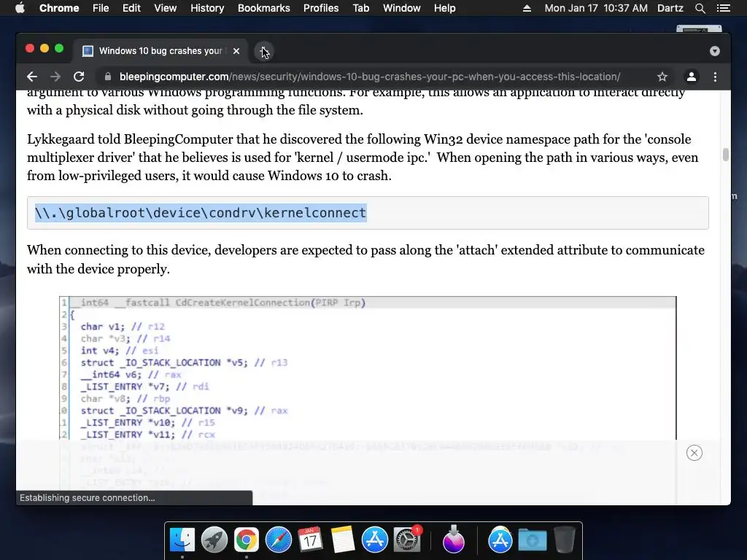This screenshot has width=747, height=560.
Task: Open Chrome's three-dot menu
Action: click(715, 77)
